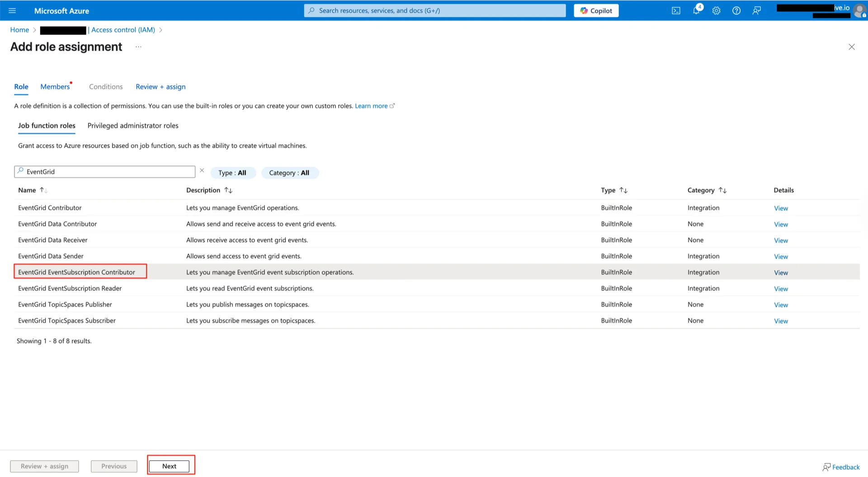Sort by Description column arrows
The image size is (868, 477).
(x=228, y=190)
